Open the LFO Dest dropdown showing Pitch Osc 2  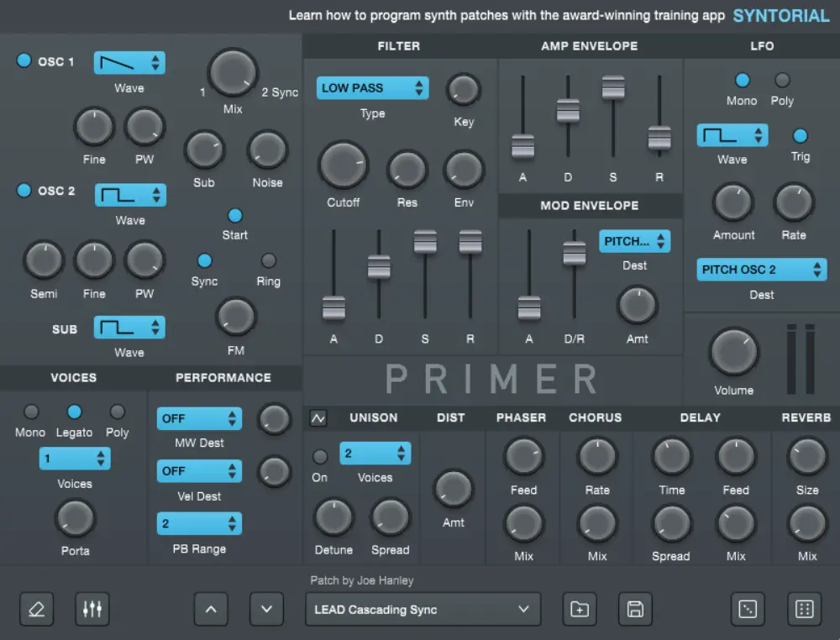761,270
